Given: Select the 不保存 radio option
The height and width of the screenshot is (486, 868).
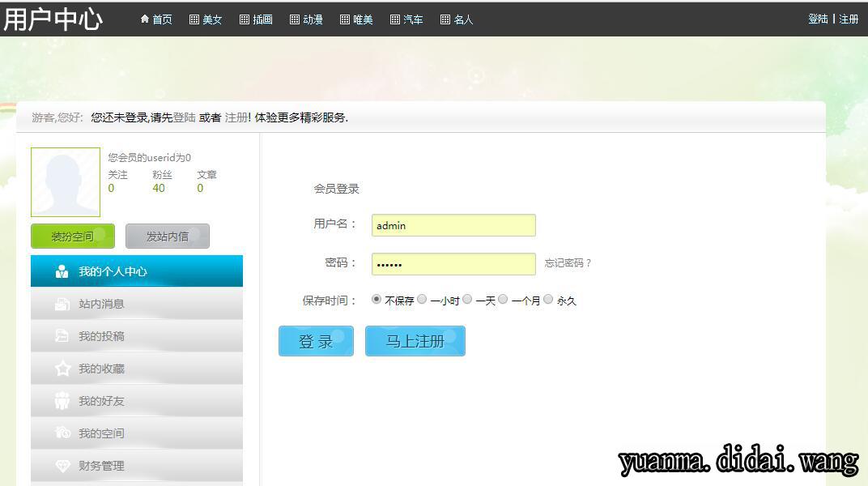Looking at the screenshot, I should [x=377, y=299].
